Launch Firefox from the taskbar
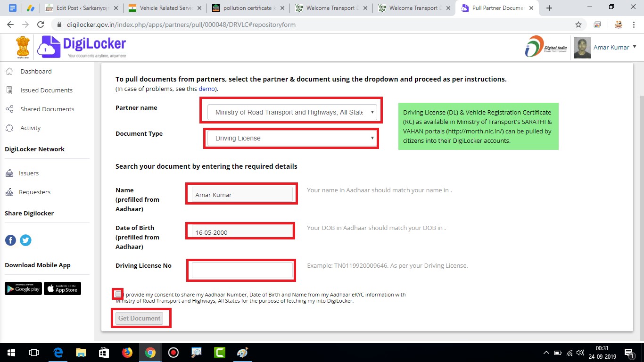 127,353
